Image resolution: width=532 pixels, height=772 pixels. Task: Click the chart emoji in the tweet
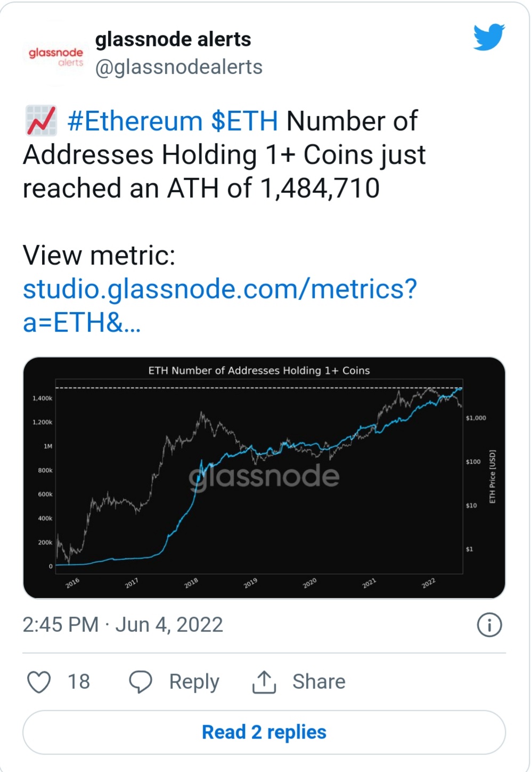click(41, 120)
